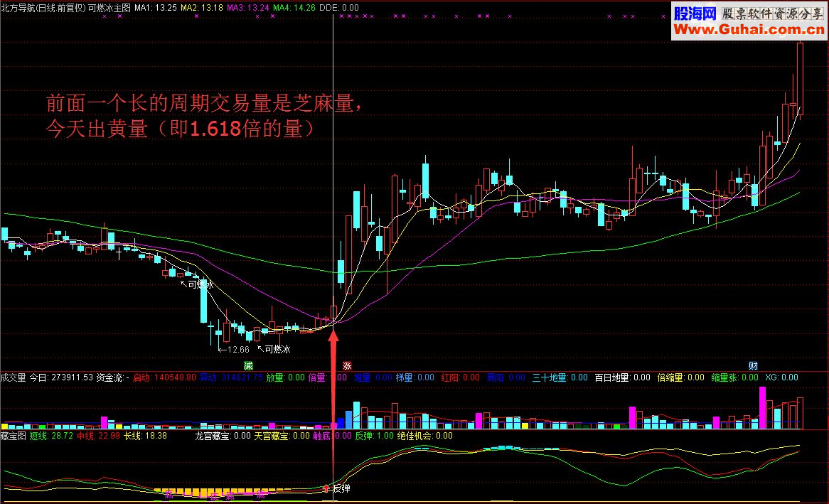The height and width of the screenshot is (504, 829).
Task: Click the 缩量涨: 0.00 readout
Action: pos(735,377)
